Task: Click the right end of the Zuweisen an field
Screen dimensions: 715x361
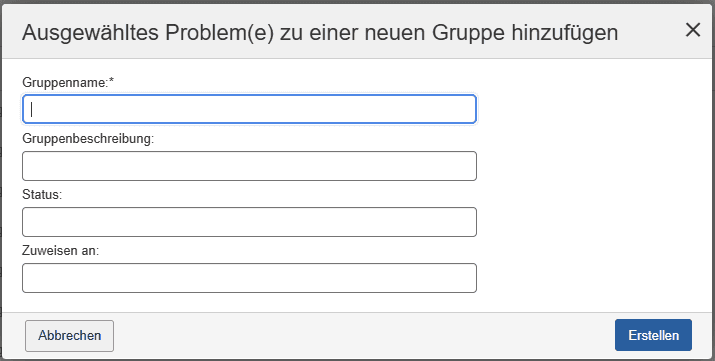Action: click(x=465, y=278)
